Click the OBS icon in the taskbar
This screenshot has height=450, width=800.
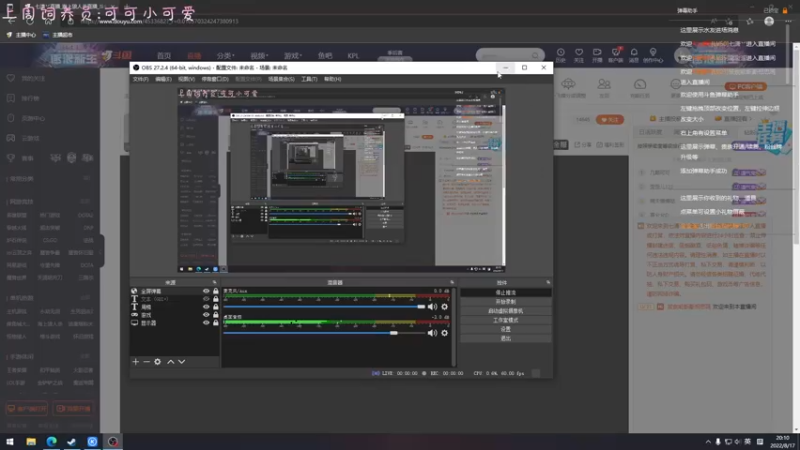pyautogui.click(x=113, y=442)
